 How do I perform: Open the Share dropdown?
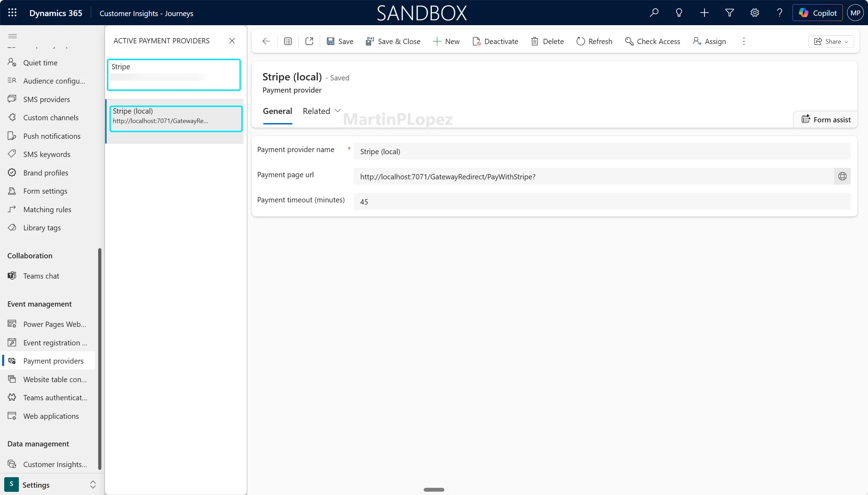(x=831, y=41)
